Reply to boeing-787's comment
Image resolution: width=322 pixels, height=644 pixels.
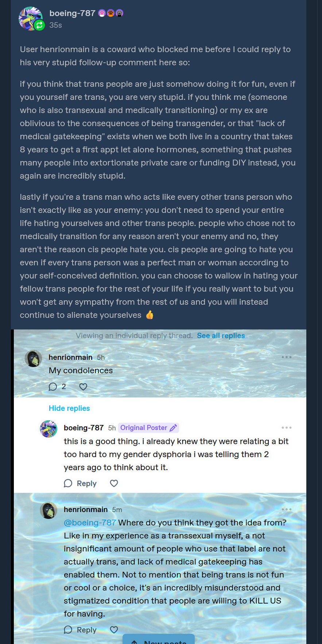click(x=81, y=483)
